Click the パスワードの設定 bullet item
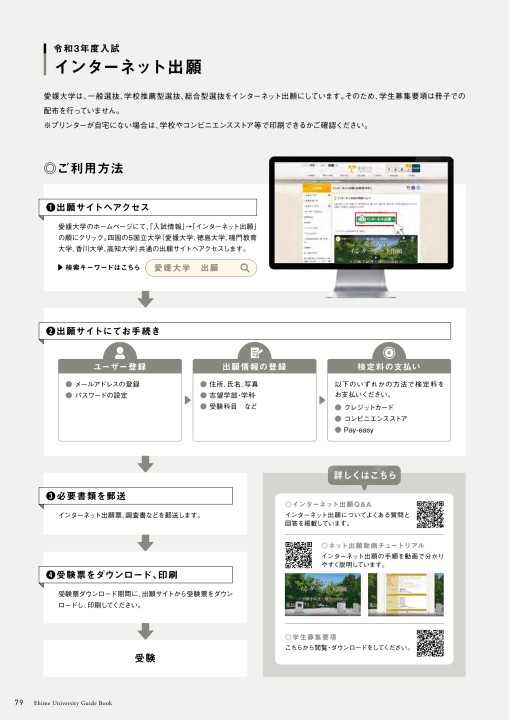This screenshot has width=509, height=720. tap(96, 395)
